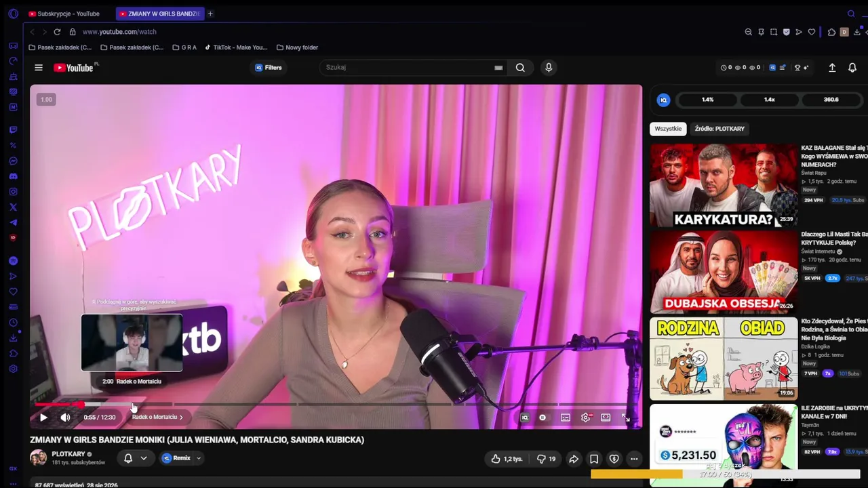This screenshot has width=868, height=488.
Task: Click the Opera logo menu button
Action: click(x=13, y=14)
